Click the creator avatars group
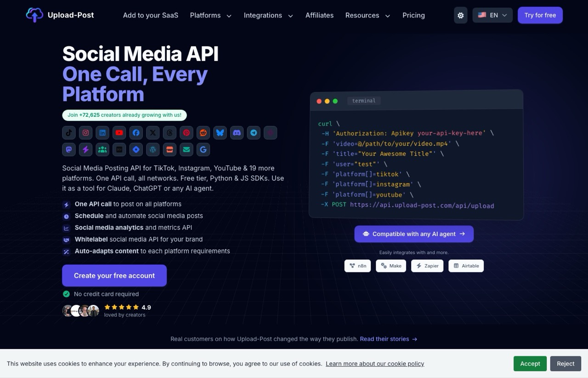 [81, 311]
